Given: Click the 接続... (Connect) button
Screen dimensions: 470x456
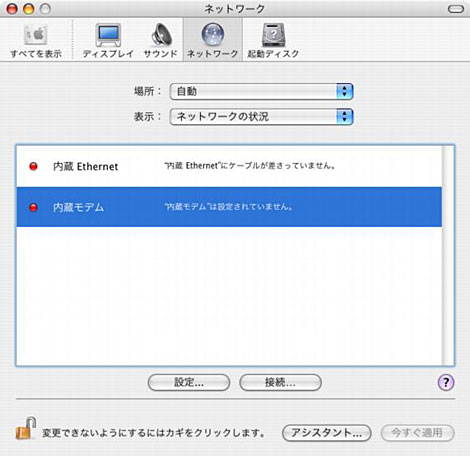Looking at the screenshot, I should coord(280,382).
